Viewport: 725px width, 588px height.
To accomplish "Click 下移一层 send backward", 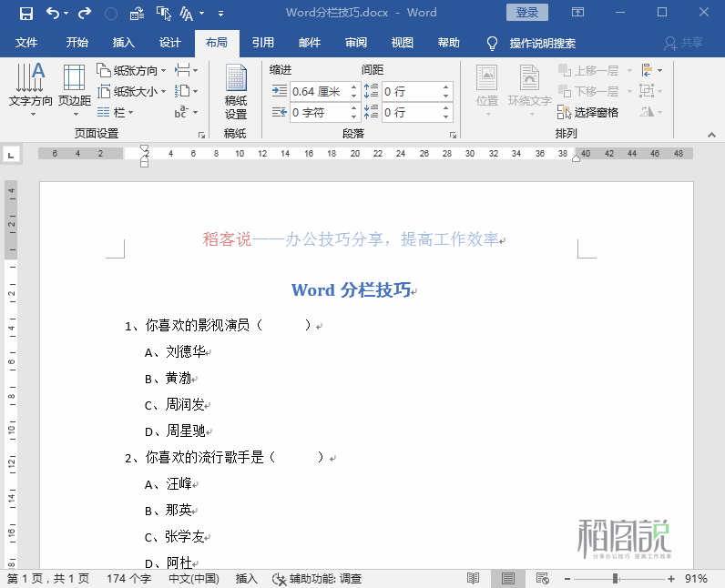I will point(589,91).
